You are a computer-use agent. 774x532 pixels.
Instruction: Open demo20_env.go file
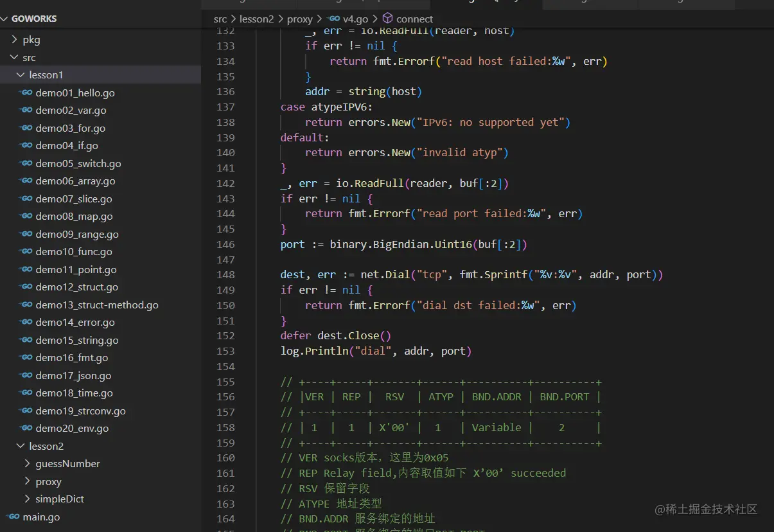click(73, 429)
